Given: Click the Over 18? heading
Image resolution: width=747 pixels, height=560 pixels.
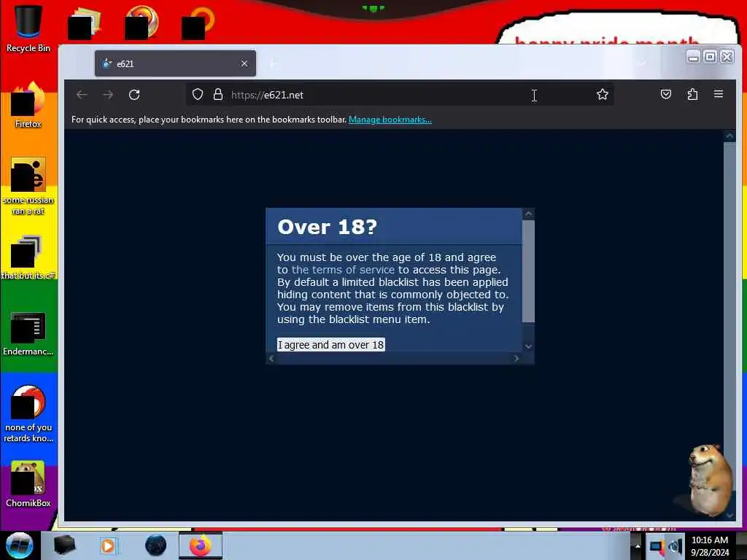Looking at the screenshot, I should pos(328,227).
